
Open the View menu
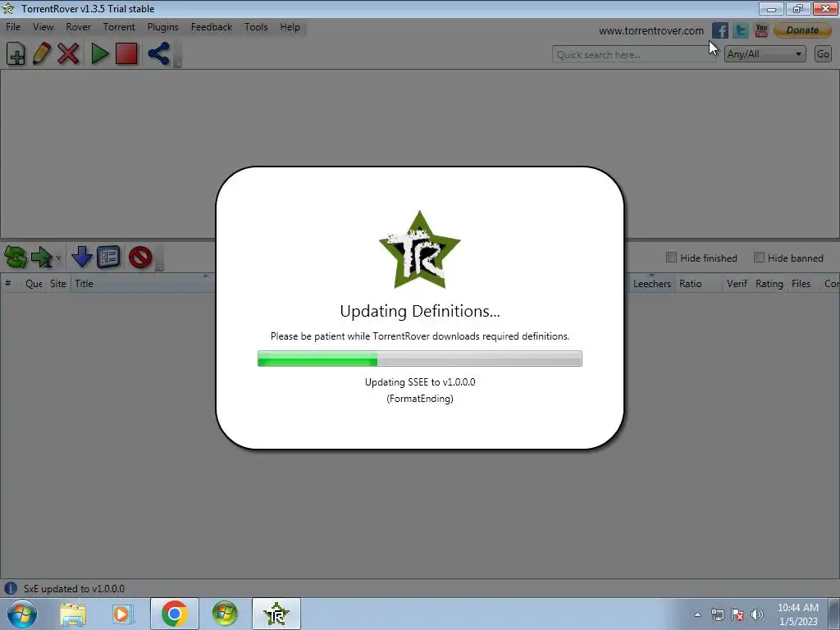pos(43,27)
